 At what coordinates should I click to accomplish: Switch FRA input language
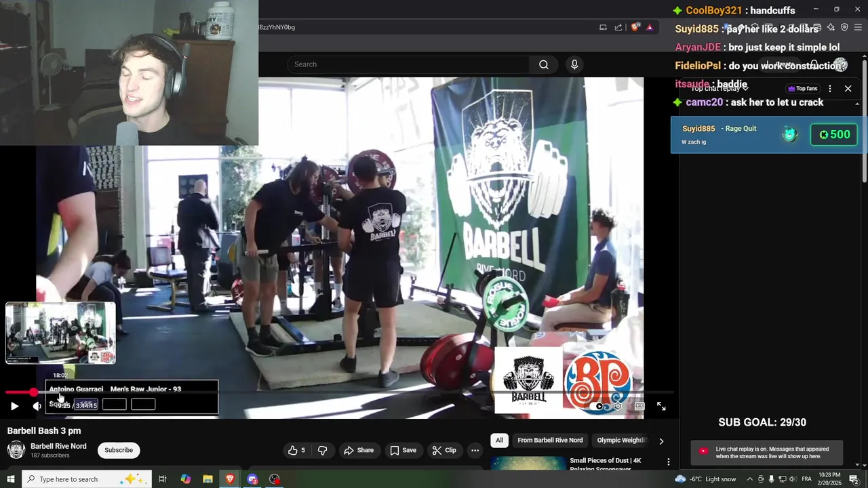click(x=807, y=479)
